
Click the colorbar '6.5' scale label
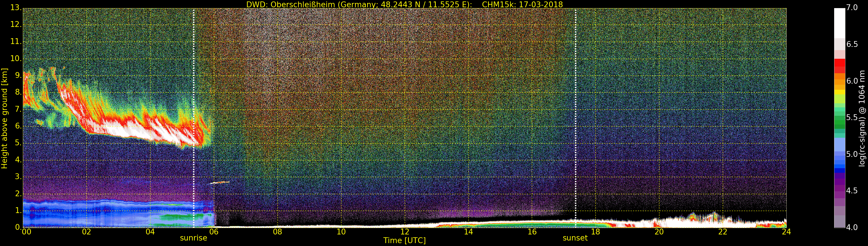(852, 44)
